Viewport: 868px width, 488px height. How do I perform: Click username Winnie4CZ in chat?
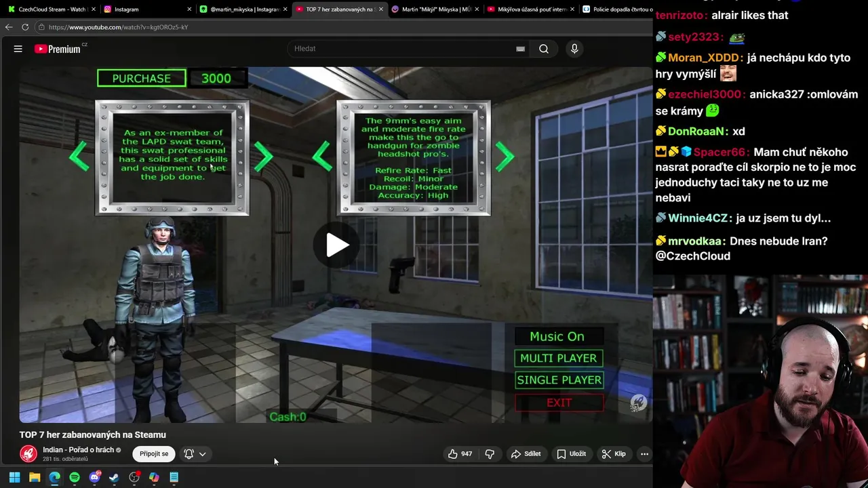coord(698,218)
